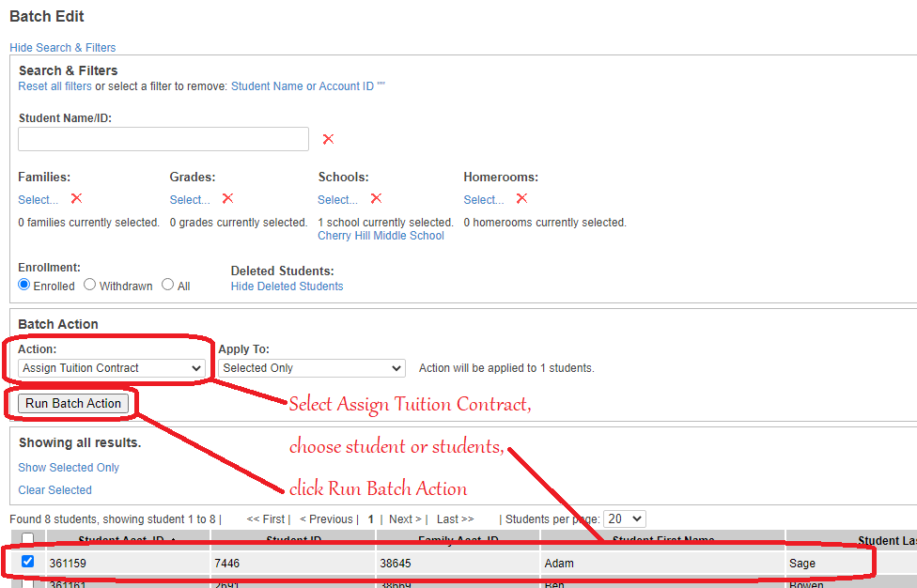Remove Schools filter with red X
The image size is (917, 588).
point(376,199)
